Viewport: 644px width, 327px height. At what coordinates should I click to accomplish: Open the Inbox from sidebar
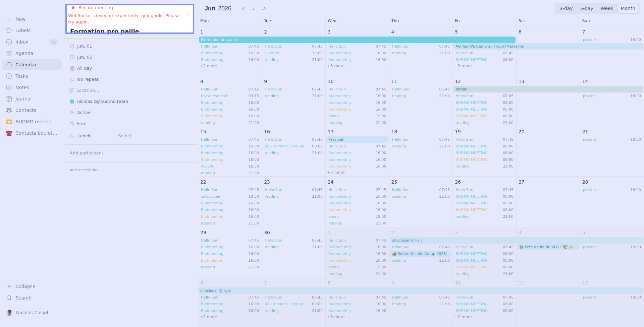22,42
